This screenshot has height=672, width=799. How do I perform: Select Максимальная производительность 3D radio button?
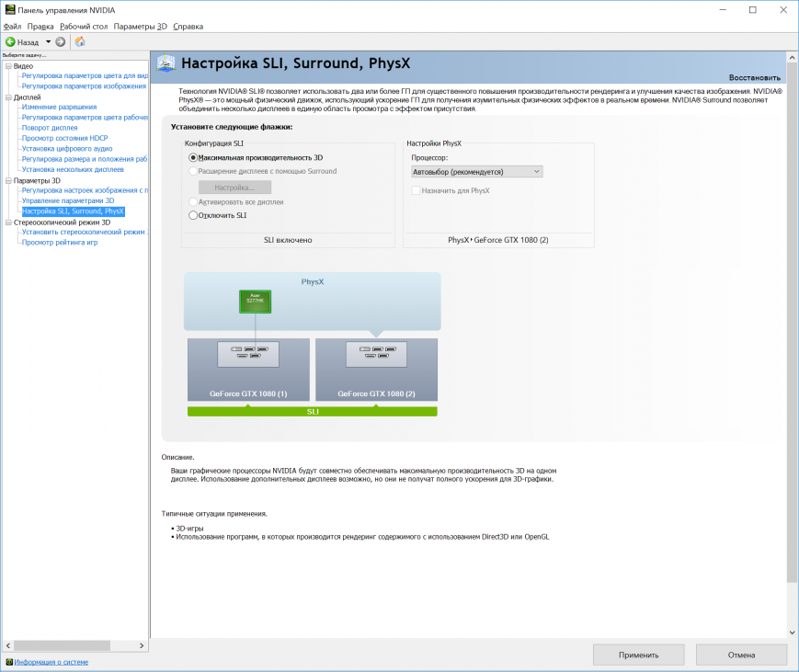pos(193,158)
